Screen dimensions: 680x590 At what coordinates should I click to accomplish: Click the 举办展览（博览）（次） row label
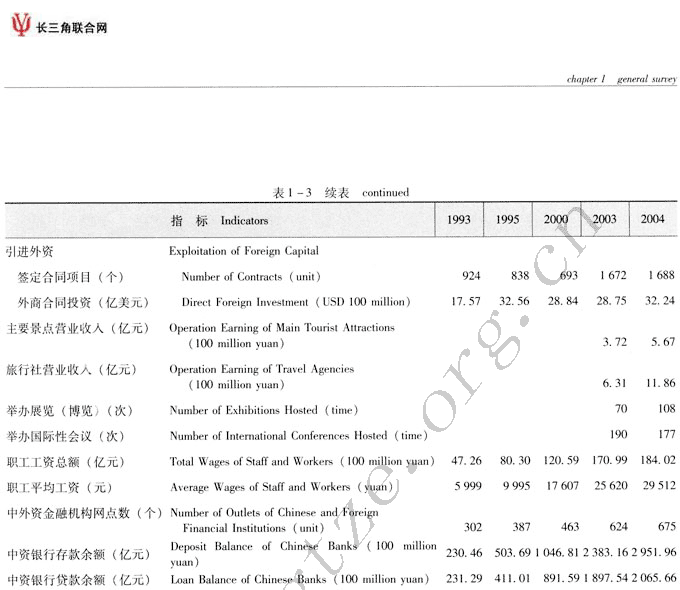[x=70, y=410]
